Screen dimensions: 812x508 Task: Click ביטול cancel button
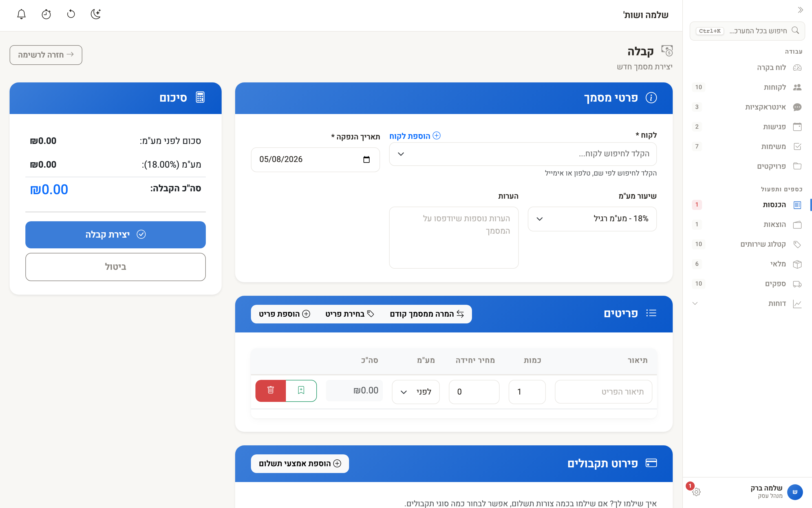[115, 267]
